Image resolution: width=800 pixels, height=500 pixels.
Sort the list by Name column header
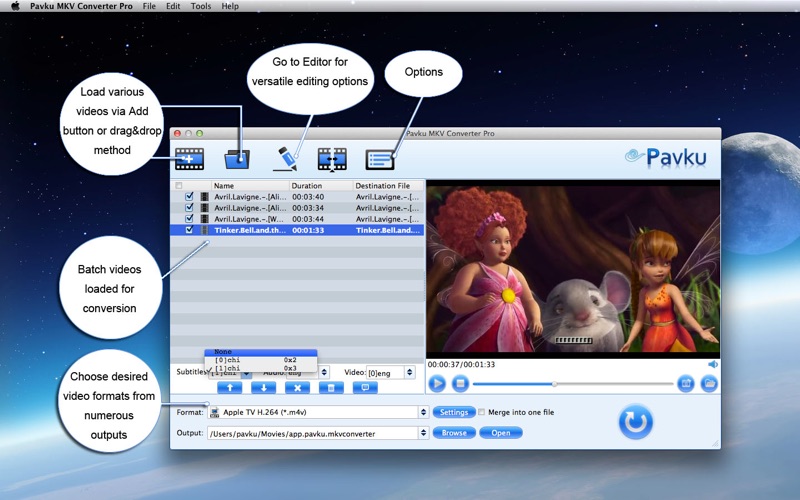click(x=250, y=186)
